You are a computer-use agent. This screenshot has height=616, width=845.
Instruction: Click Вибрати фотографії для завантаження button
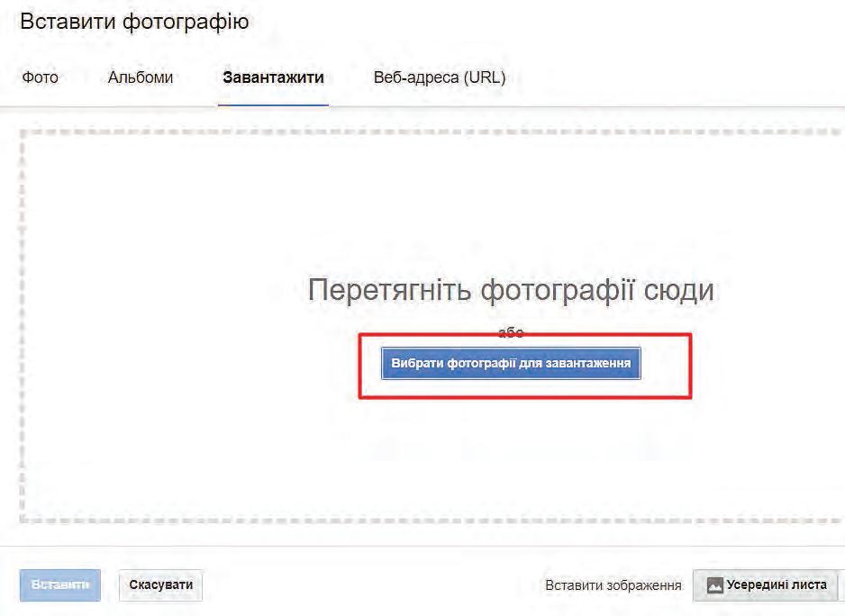511,363
